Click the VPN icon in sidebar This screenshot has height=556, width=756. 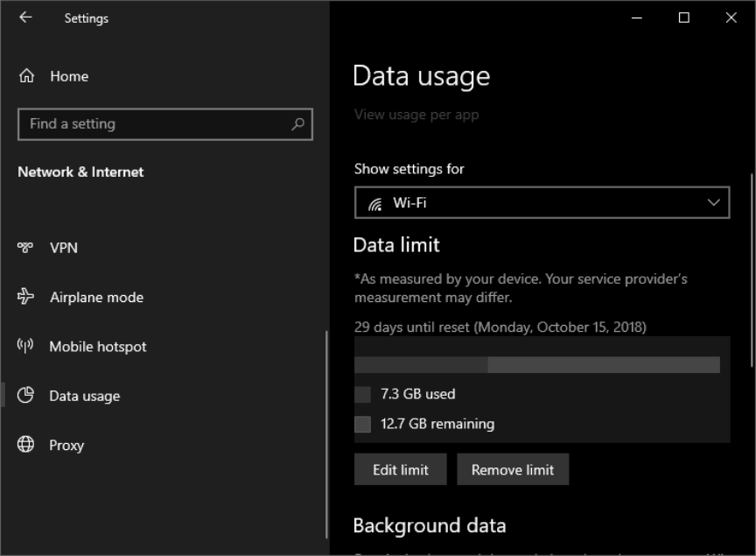coord(25,248)
